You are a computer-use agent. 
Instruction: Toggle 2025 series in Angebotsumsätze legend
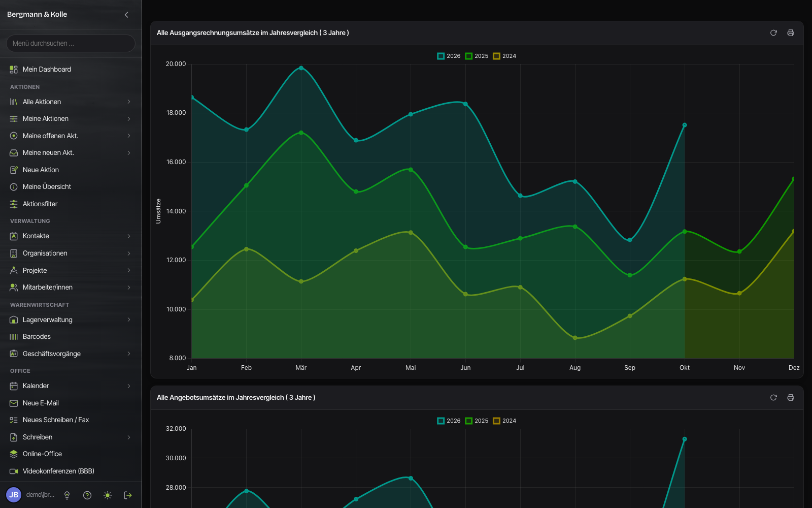[x=477, y=421]
